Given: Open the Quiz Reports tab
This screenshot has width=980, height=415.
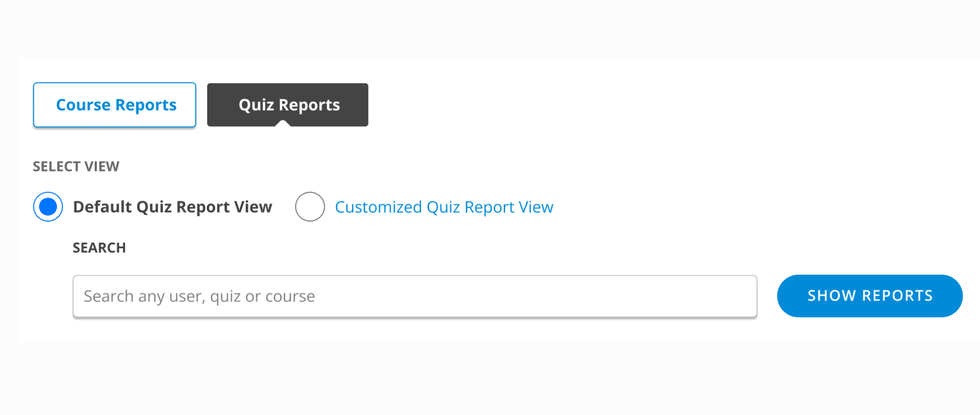Looking at the screenshot, I should [287, 104].
